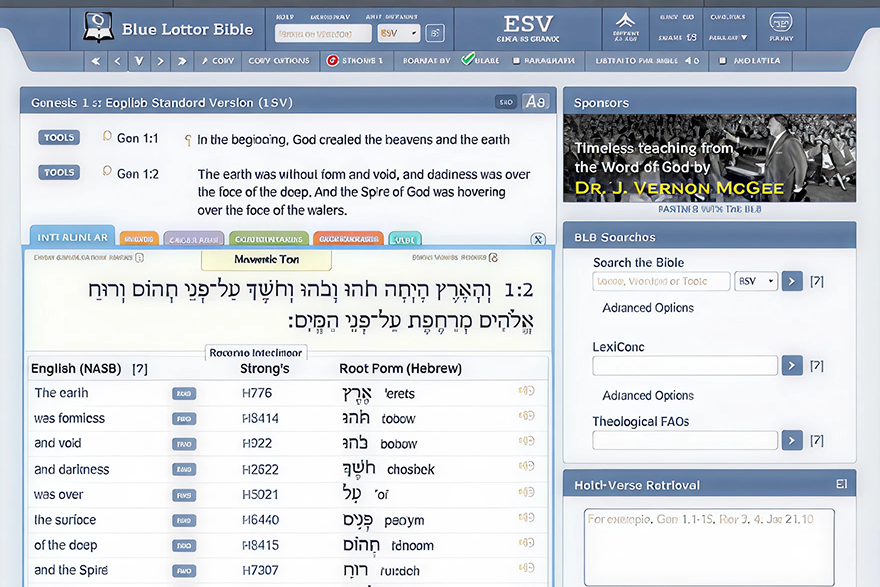Open the Format By toolbar option

[427, 61]
